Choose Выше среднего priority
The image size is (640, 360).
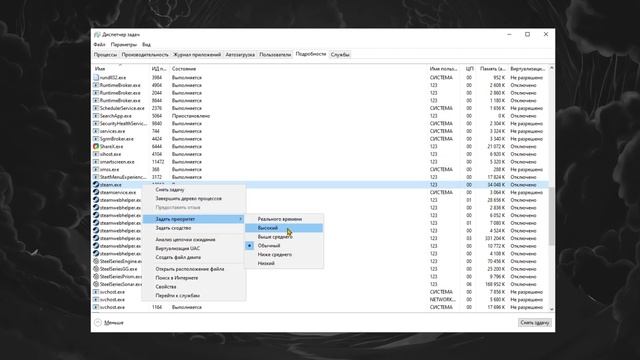284,237
